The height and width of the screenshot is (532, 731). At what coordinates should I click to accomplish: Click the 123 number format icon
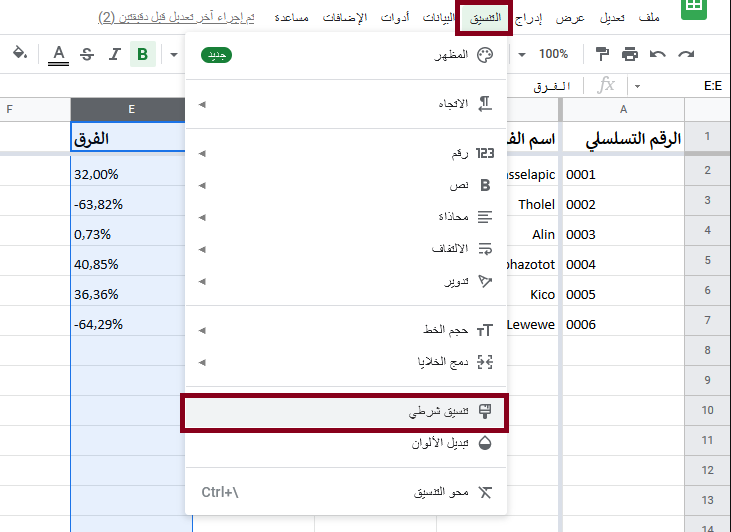tap(485, 153)
